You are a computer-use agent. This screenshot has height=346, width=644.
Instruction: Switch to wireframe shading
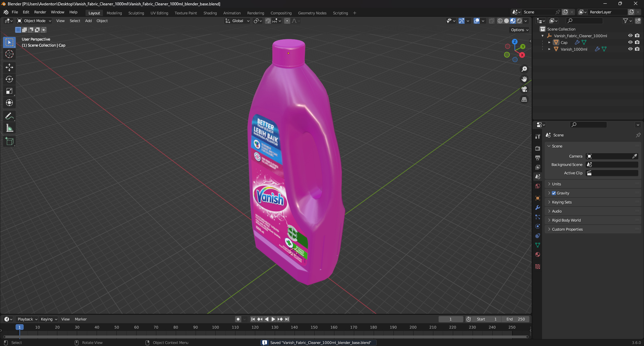pyautogui.click(x=500, y=21)
